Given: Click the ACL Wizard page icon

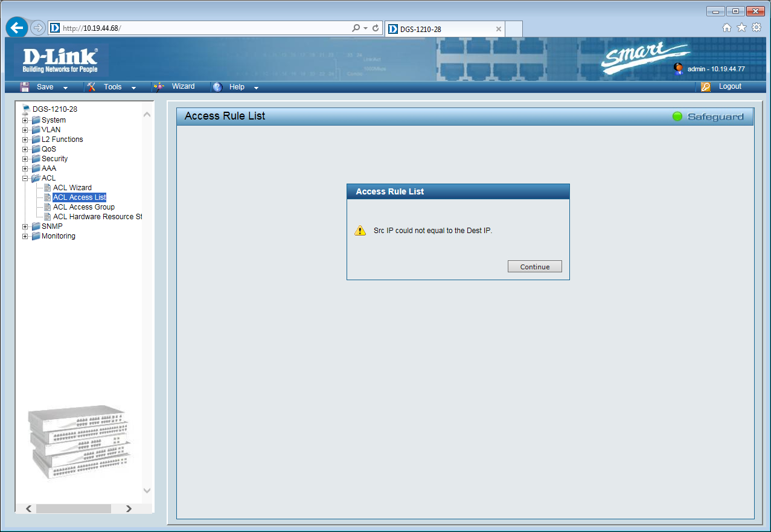Looking at the screenshot, I should point(48,188).
